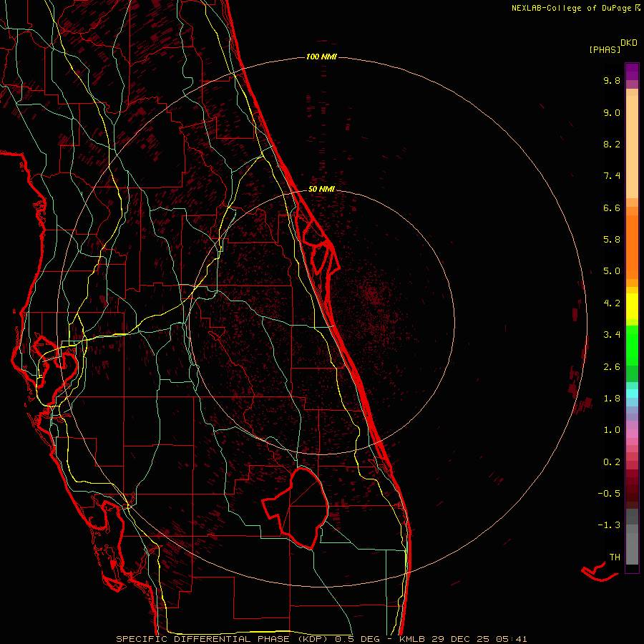Select the 0.2 scale value
Image resolution: width=644 pixels, height=644 pixels.
pos(612,462)
